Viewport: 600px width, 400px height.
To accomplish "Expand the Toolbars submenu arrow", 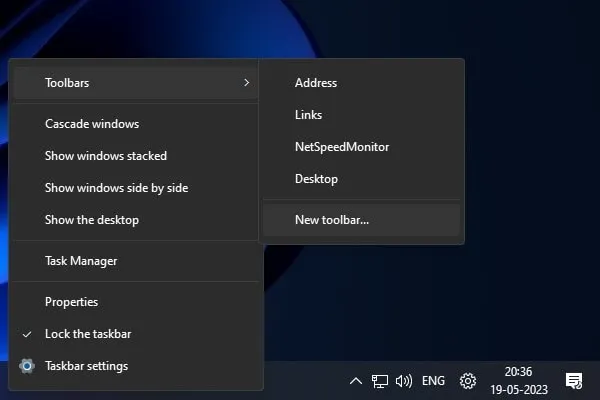I will click(x=246, y=83).
